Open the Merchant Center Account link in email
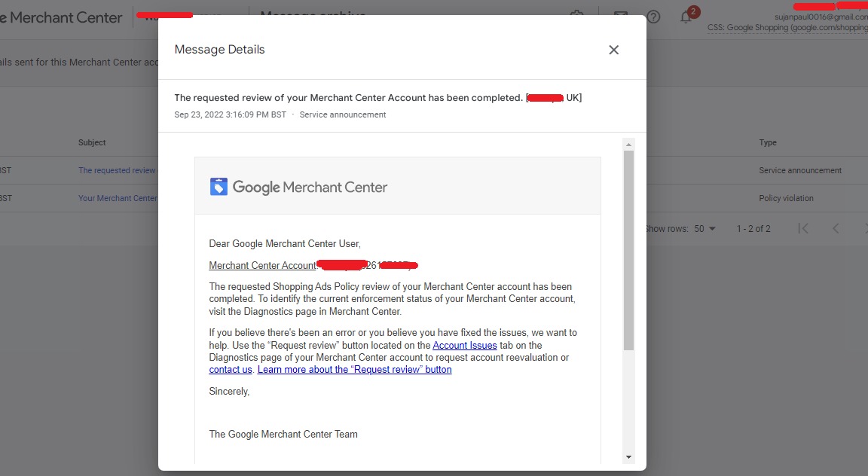Viewport: 868px width, 476px height. pos(262,266)
